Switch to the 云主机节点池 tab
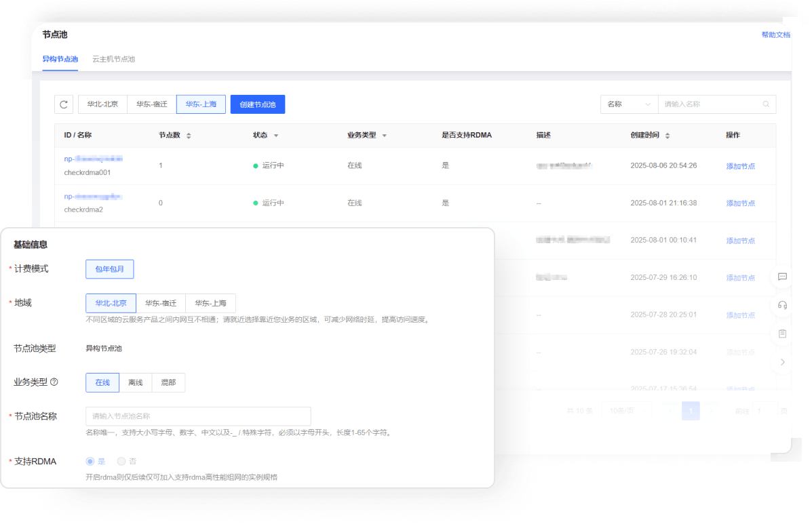812x524 pixels. (x=113, y=59)
